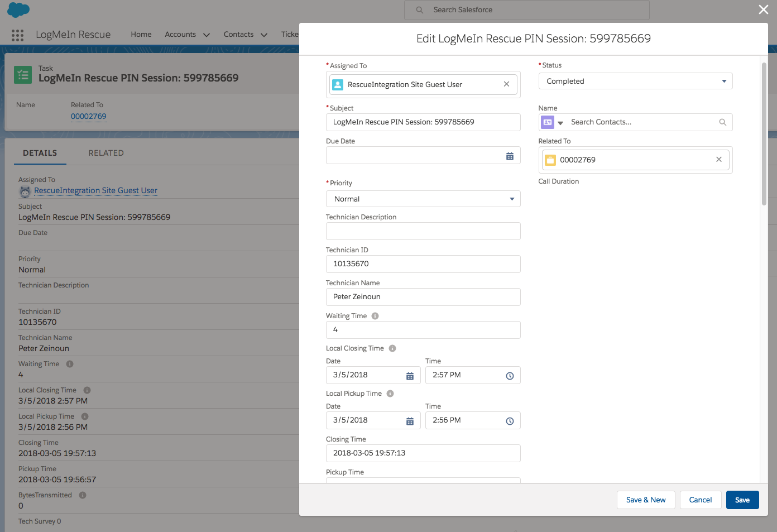Open the Due Date calendar picker
The image size is (777, 532).
pos(510,156)
